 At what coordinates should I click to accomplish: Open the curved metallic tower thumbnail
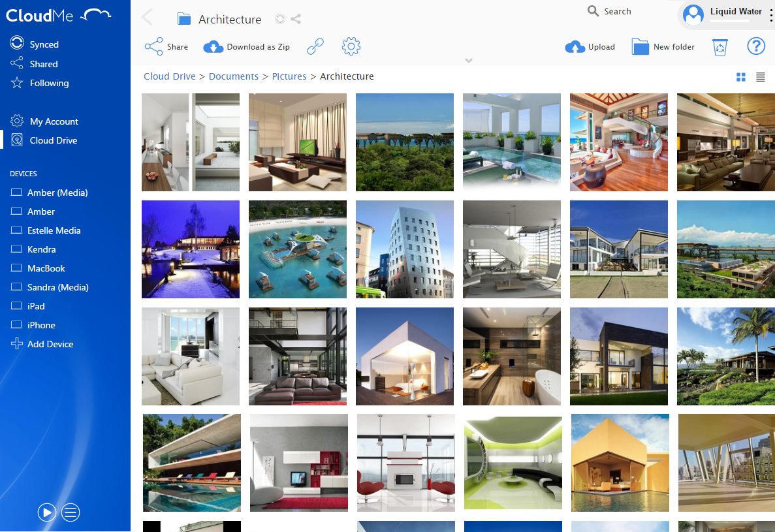405,249
